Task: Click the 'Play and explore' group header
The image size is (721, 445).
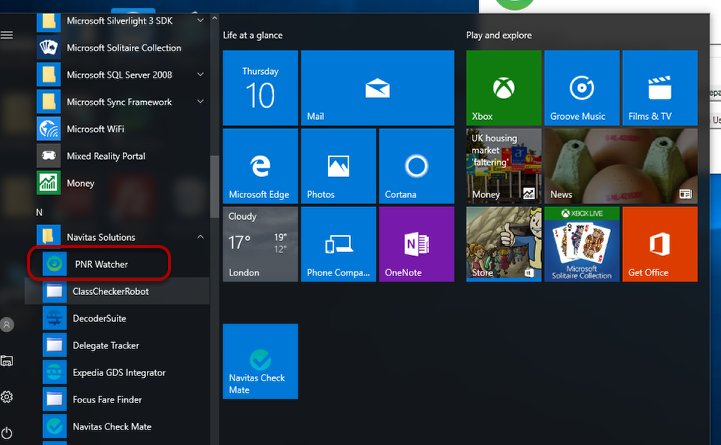Action: pos(498,35)
